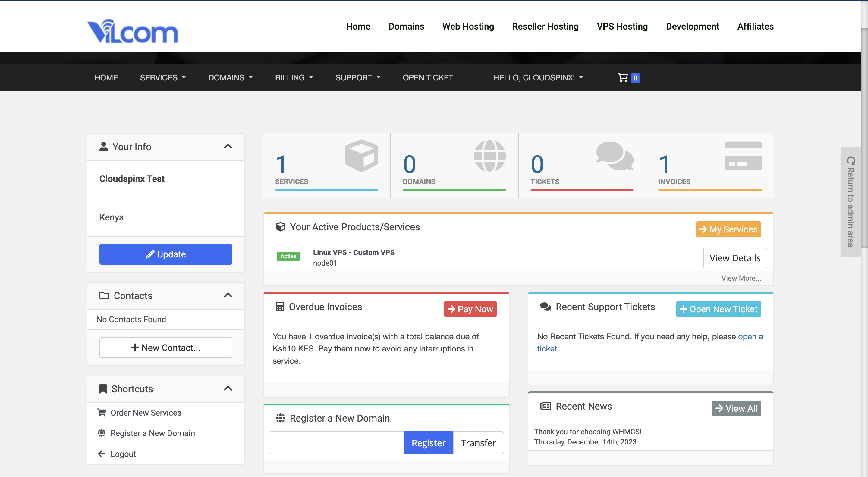This screenshot has width=868, height=477.
Task: Click the domain name input field
Action: click(x=336, y=443)
